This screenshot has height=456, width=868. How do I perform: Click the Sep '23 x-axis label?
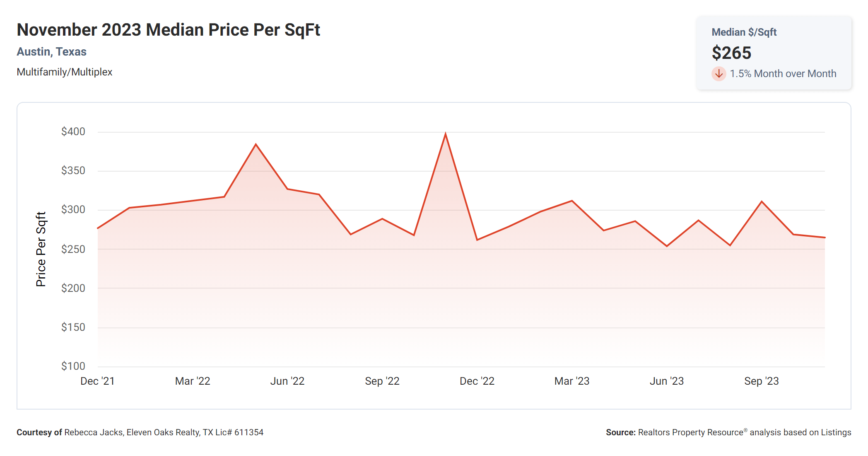click(x=761, y=381)
